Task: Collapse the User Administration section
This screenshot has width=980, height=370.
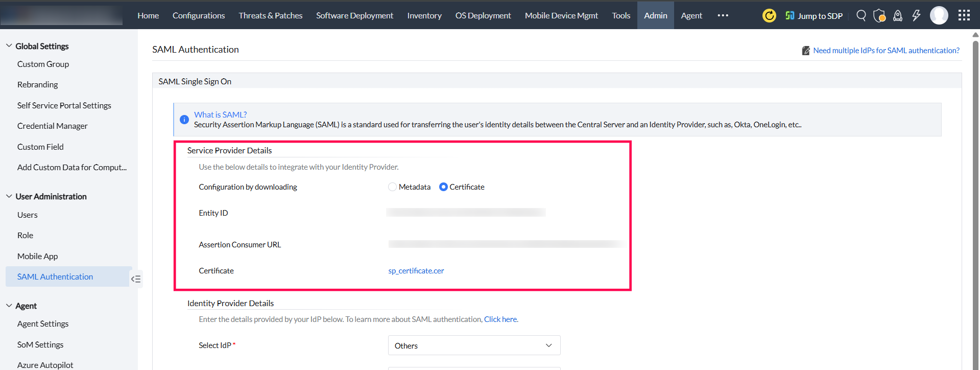Action: tap(9, 196)
